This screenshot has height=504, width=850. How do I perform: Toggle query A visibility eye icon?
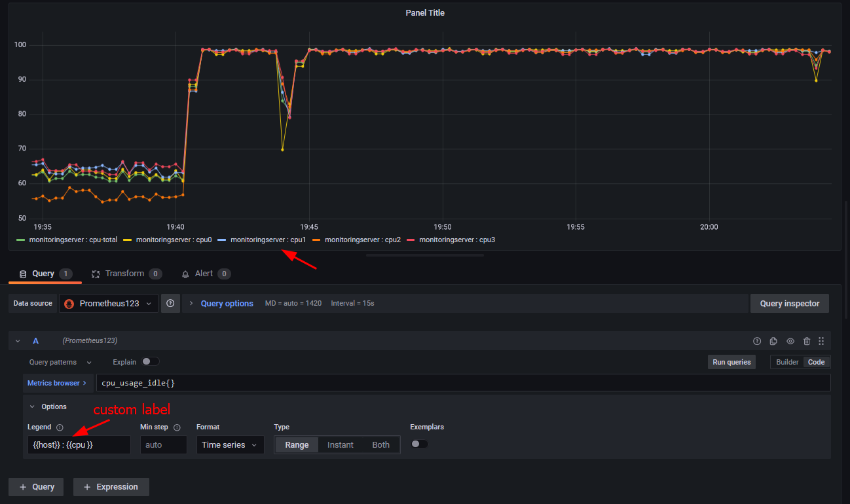[x=790, y=341]
